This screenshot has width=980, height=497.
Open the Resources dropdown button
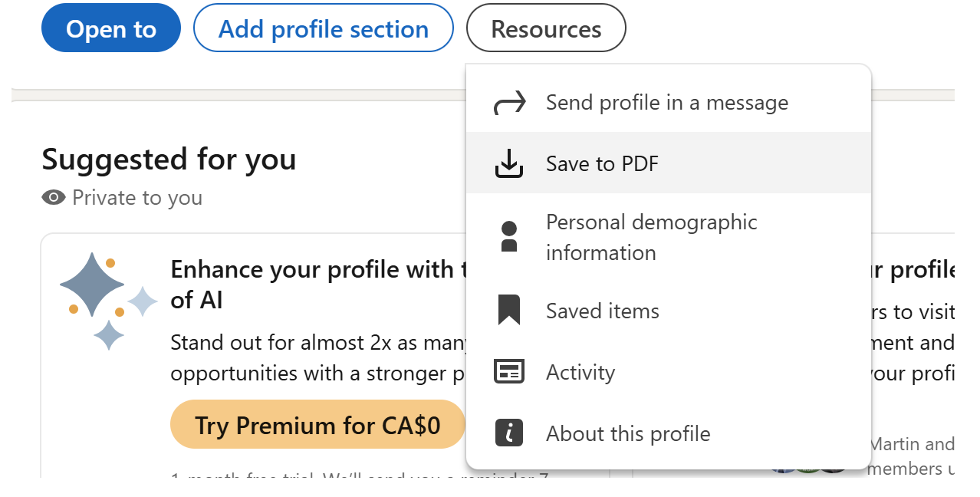point(546,28)
